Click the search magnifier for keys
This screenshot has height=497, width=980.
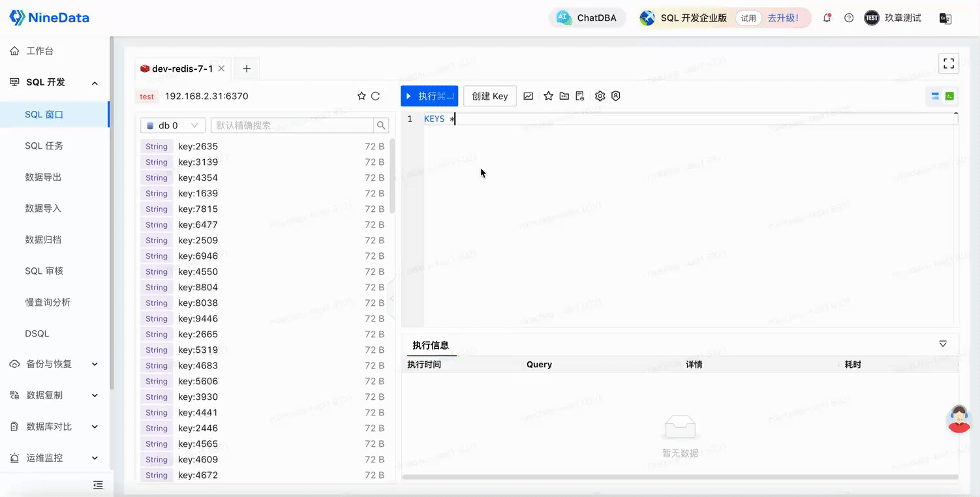(x=381, y=125)
